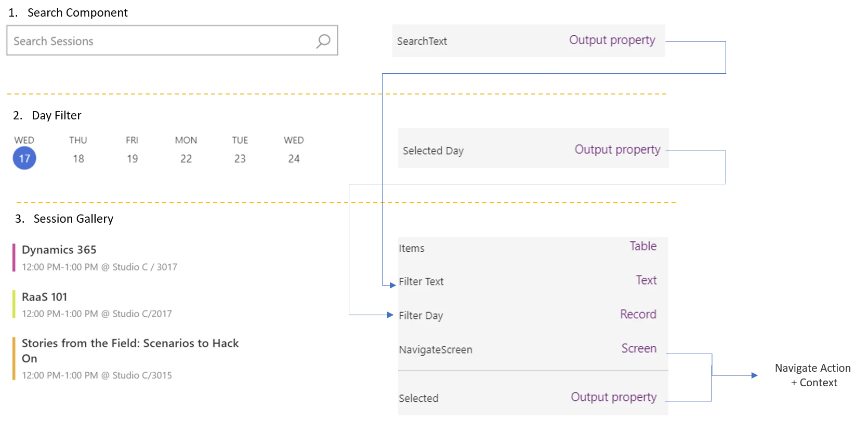
Task: Choose Monday 22 date tab
Action: coord(186,158)
